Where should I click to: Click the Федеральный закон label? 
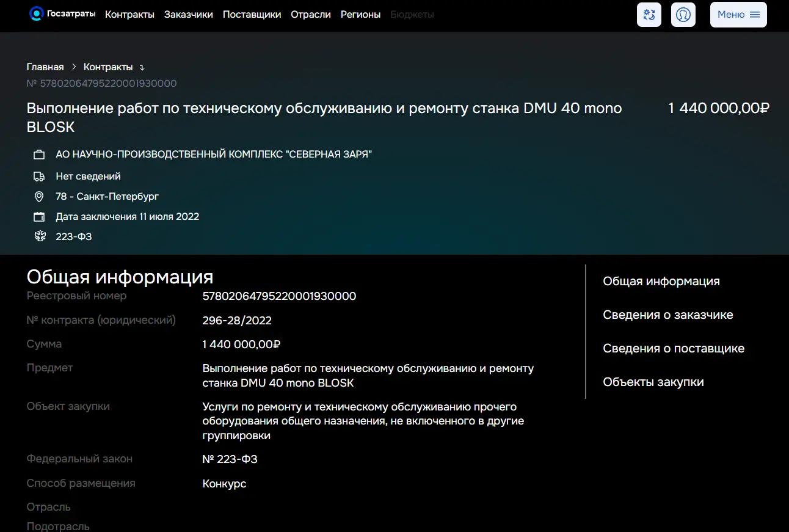[x=79, y=459]
